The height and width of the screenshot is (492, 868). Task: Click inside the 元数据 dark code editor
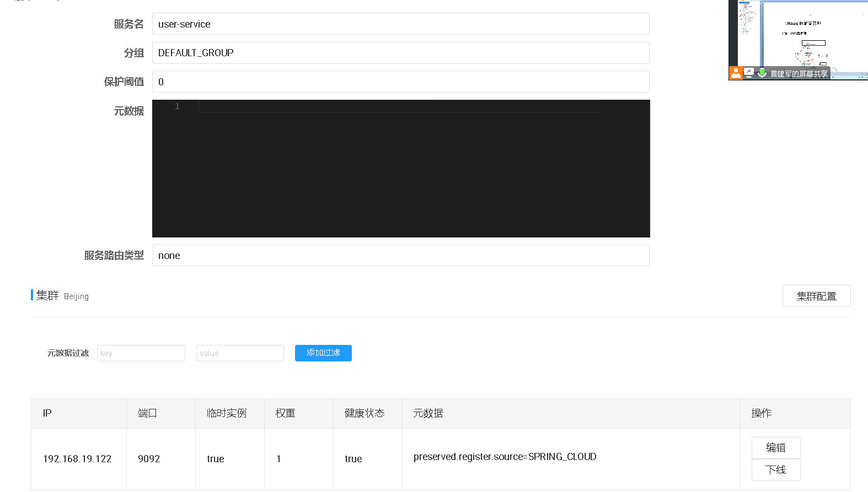pos(401,169)
